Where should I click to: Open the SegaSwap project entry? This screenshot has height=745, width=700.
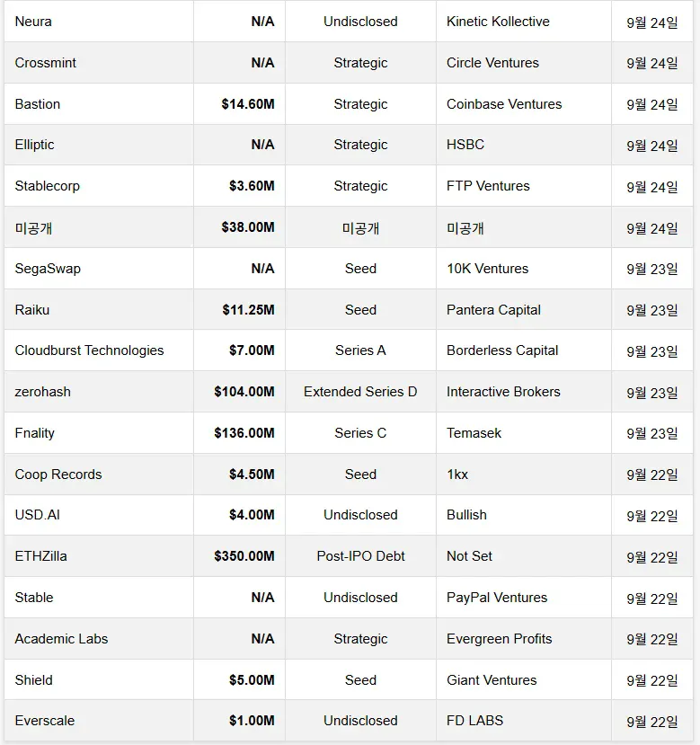[48, 269]
